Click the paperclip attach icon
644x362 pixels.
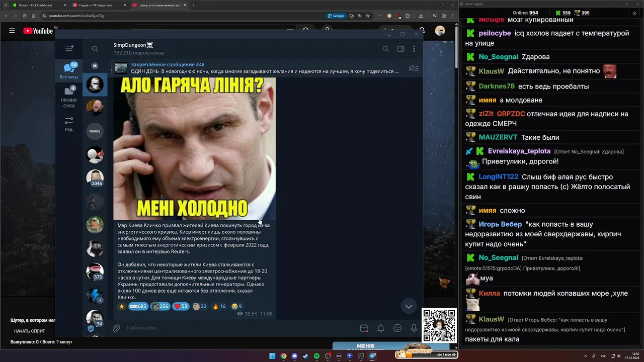pyautogui.click(x=116, y=328)
